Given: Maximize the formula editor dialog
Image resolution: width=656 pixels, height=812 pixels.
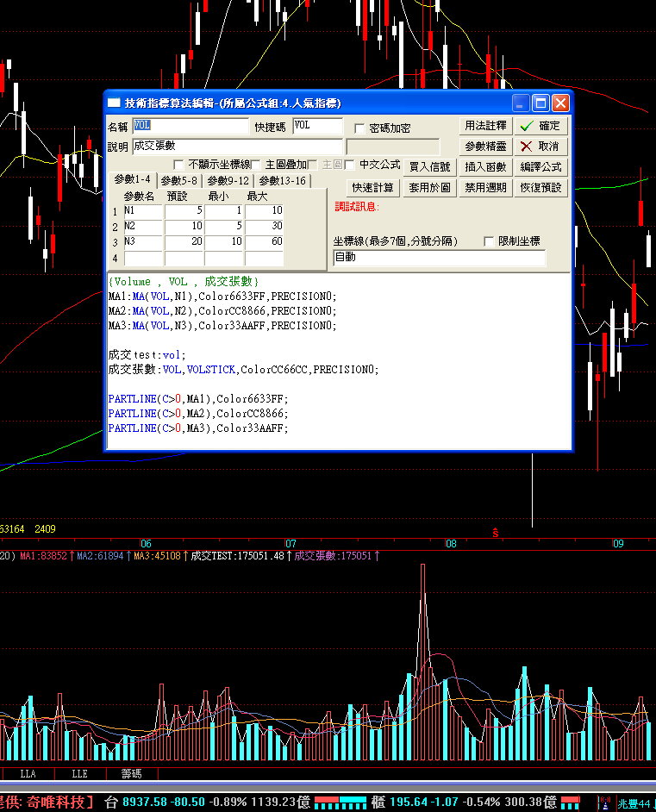Looking at the screenshot, I should [x=540, y=103].
